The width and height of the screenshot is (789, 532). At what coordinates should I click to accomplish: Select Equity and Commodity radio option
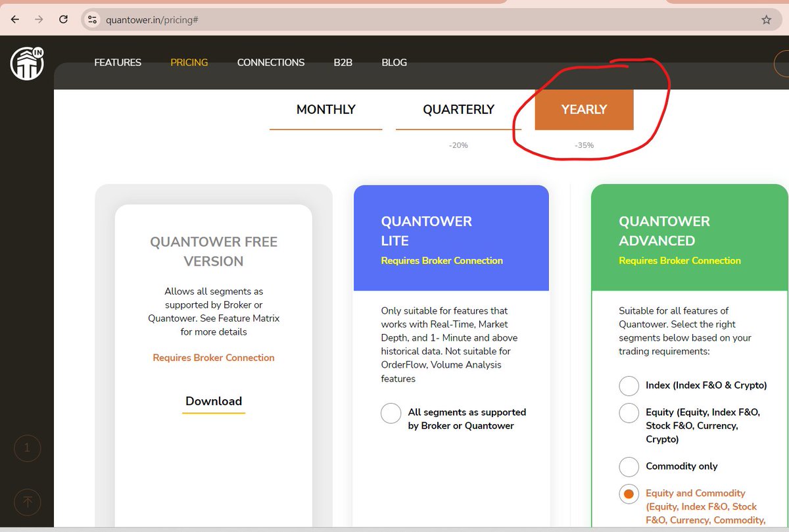click(x=629, y=494)
